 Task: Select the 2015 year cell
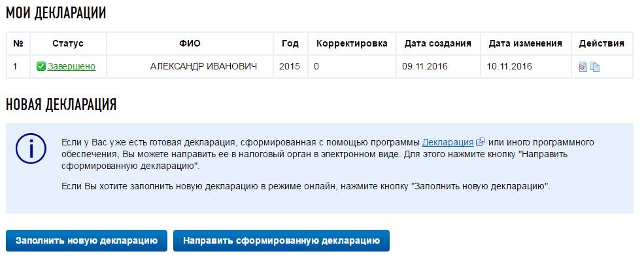290,66
